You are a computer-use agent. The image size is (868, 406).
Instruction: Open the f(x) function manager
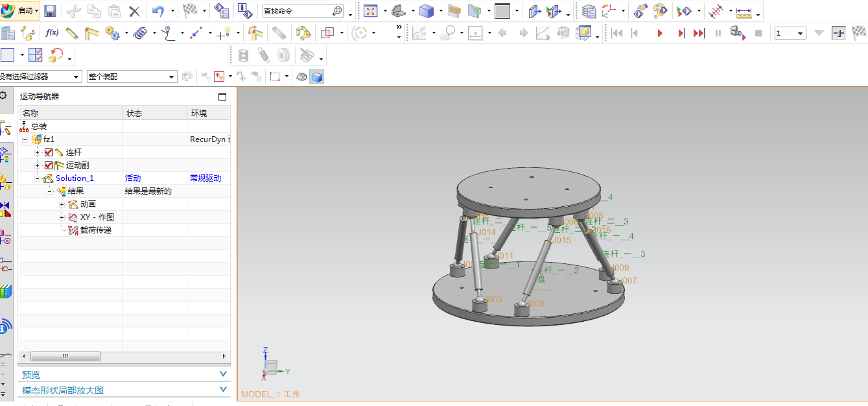click(x=52, y=32)
